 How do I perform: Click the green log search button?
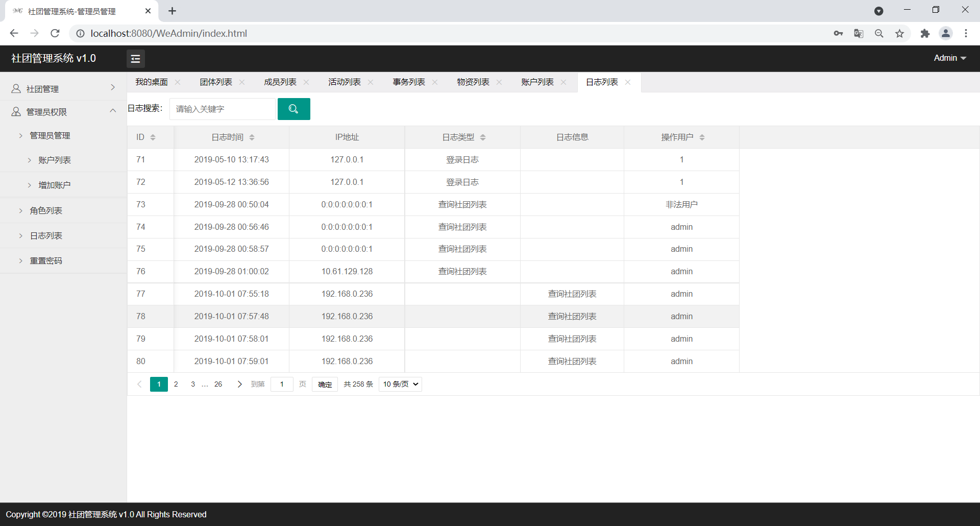tap(293, 109)
